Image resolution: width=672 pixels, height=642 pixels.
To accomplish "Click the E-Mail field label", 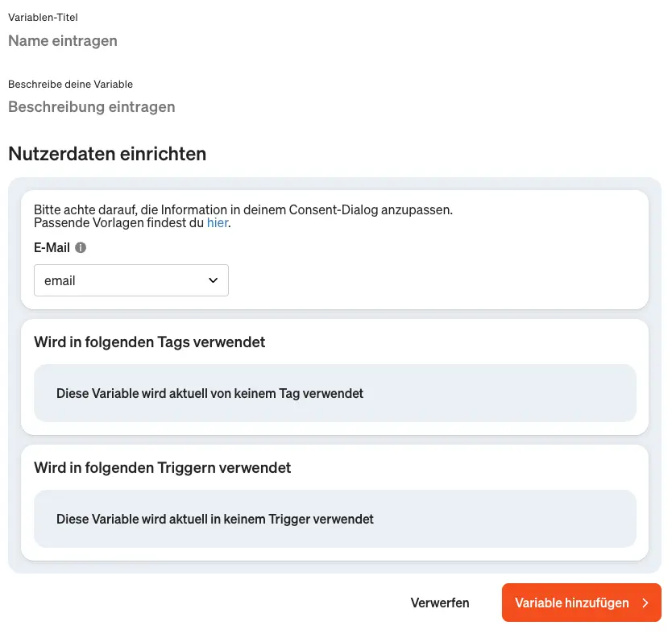I will (52, 248).
